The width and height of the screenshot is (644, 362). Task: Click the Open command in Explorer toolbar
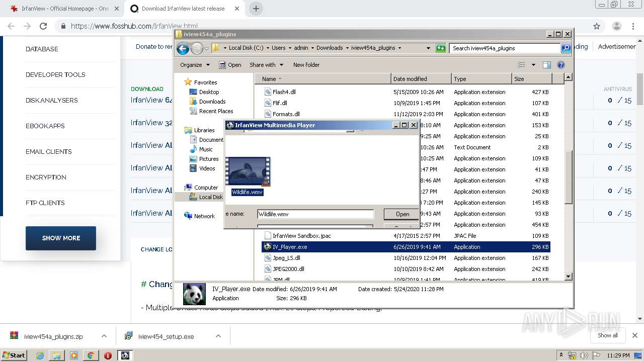coord(230,65)
